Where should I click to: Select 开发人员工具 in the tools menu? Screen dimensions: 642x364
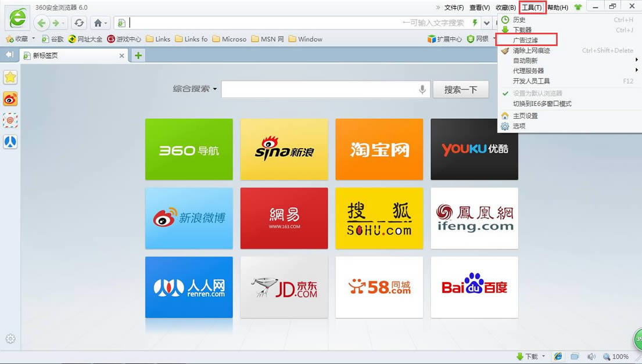coord(569,81)
